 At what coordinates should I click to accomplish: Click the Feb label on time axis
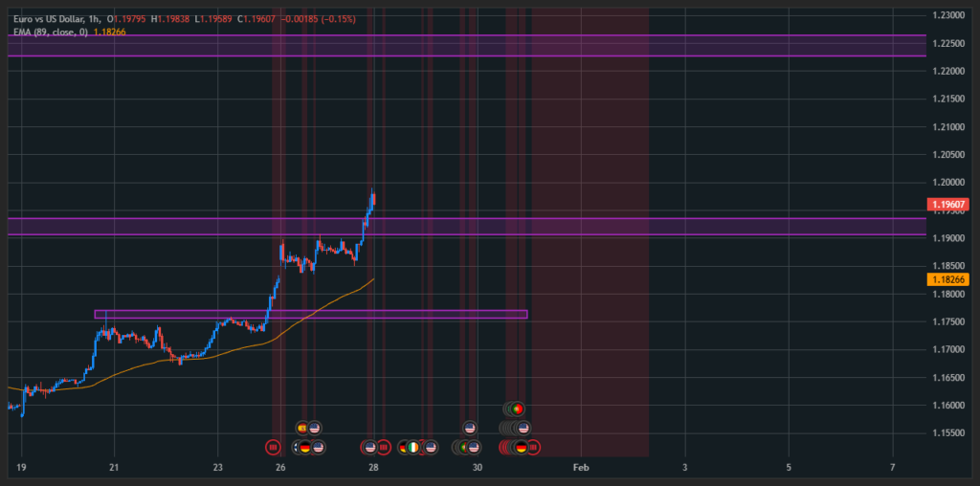tap(580, 467)
